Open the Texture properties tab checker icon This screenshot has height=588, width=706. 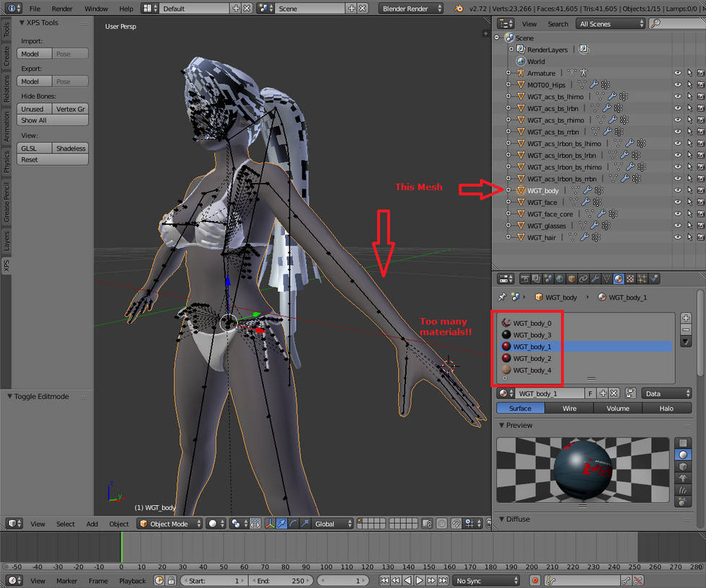tap(630, 279)
